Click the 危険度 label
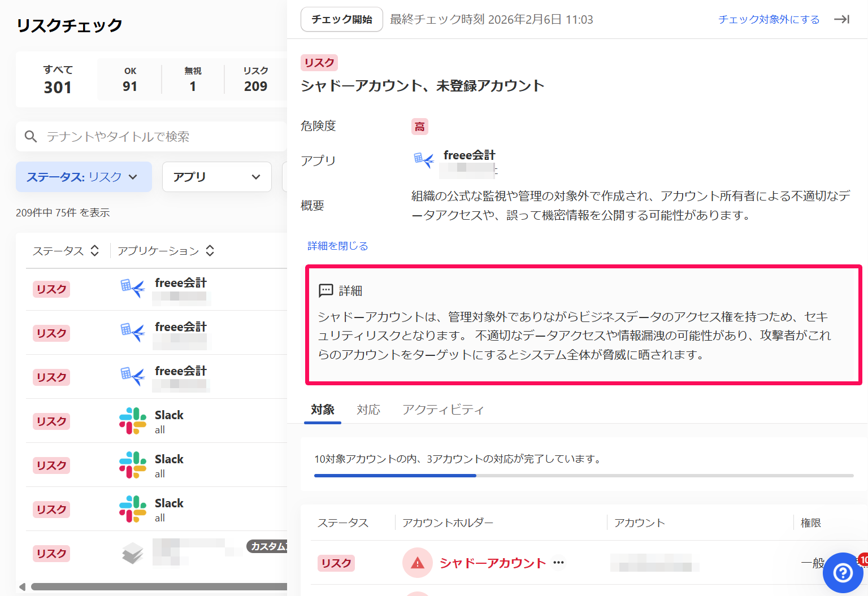The height and width of the screenshot is (596, 868). pos(319,126)
